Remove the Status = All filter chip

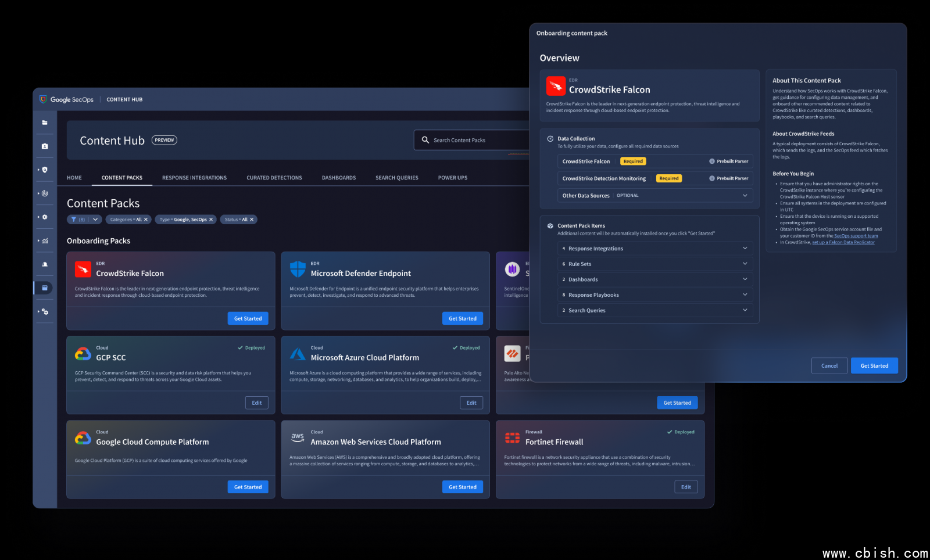[x=252, y=220]
